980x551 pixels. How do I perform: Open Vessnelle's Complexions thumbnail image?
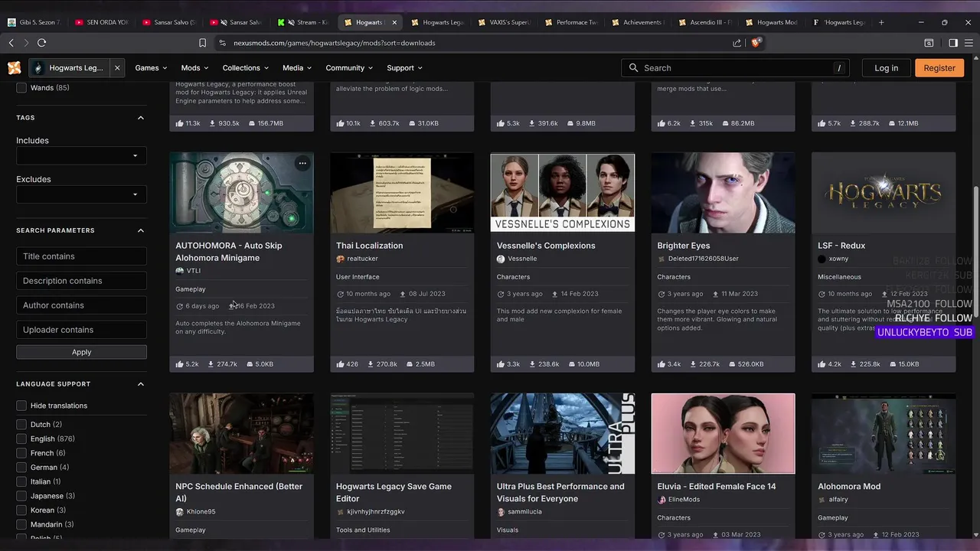pyautogui.click(x=563, y=192)
